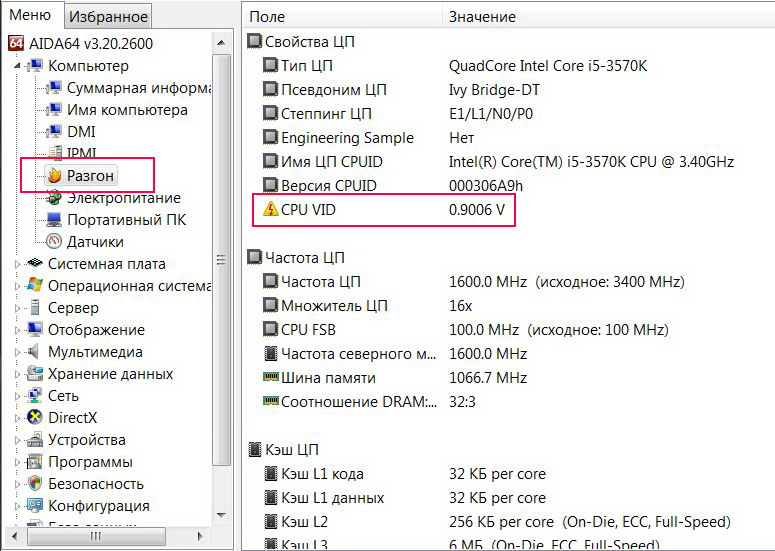Click the Конфигурация icon
The width and height of the screenshot is (775, 551).
click(x=35, y=505)
